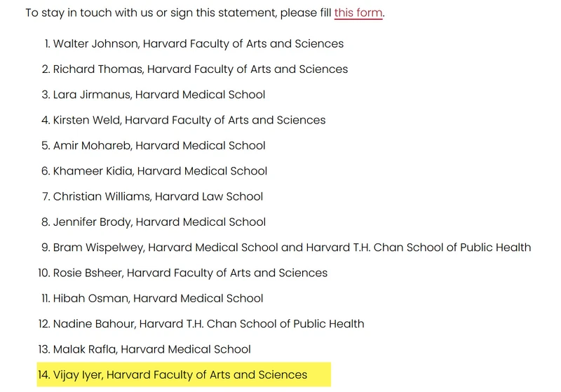The image size is (561, 392).
Task: Click "Harvard T.H. Chan School of Public Health" in item 12
Action: (252, 324)
